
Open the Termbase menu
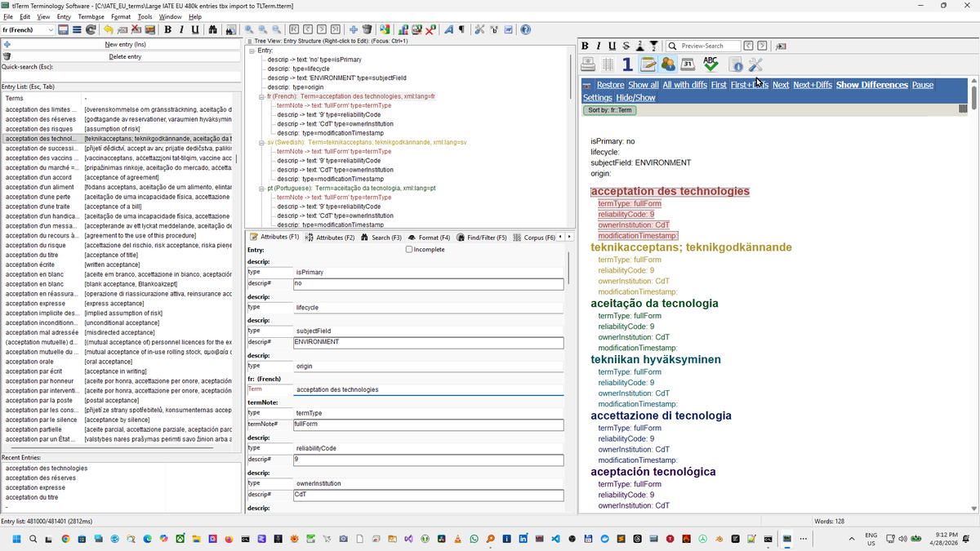pyautogui.click(x=91, y=16)
